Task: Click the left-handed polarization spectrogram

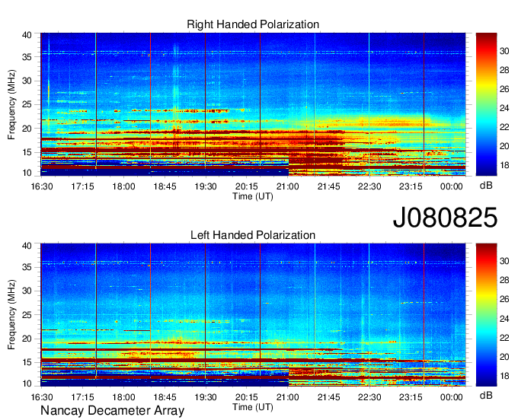Action: coord(253,315)
